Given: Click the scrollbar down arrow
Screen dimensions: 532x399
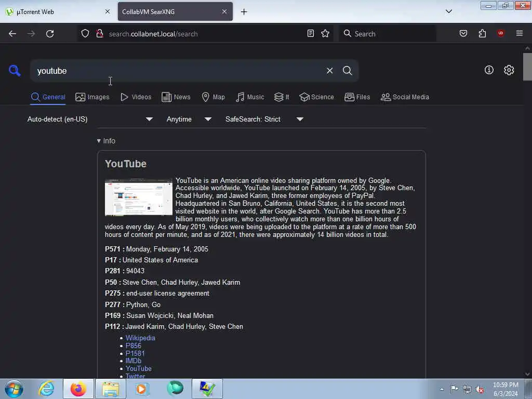Looking at the screenshot, I should point(527,374).
